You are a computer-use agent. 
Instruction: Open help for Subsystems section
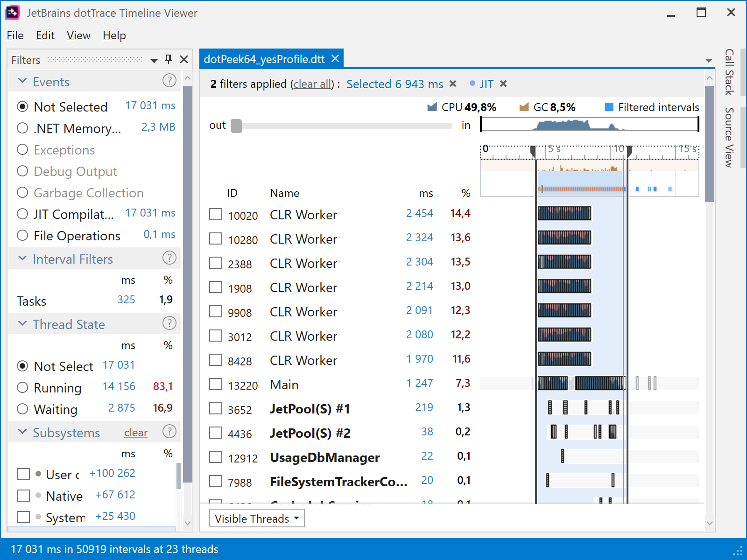coord(169,432)
